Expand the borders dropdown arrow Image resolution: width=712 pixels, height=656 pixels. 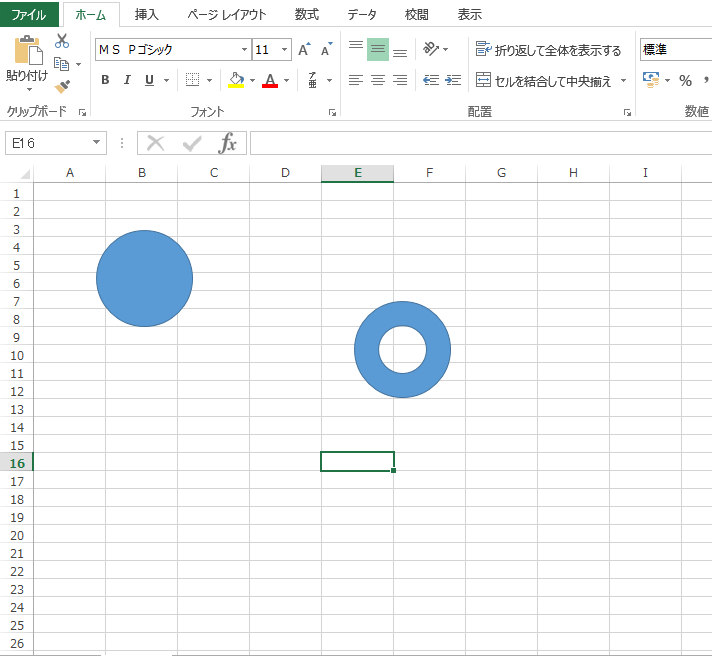pos(209,80)
